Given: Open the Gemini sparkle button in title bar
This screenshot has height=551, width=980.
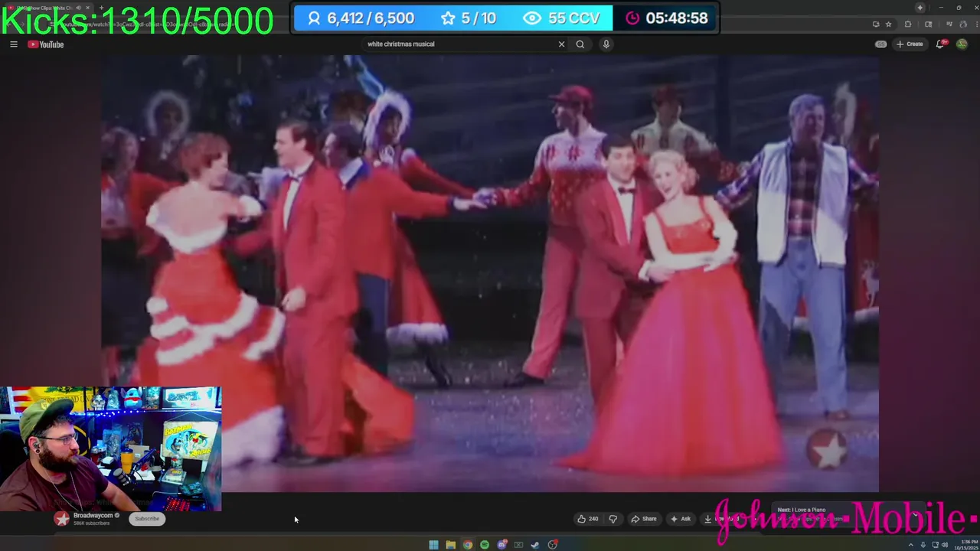Looking at the screenshot, I should point(920,8).
